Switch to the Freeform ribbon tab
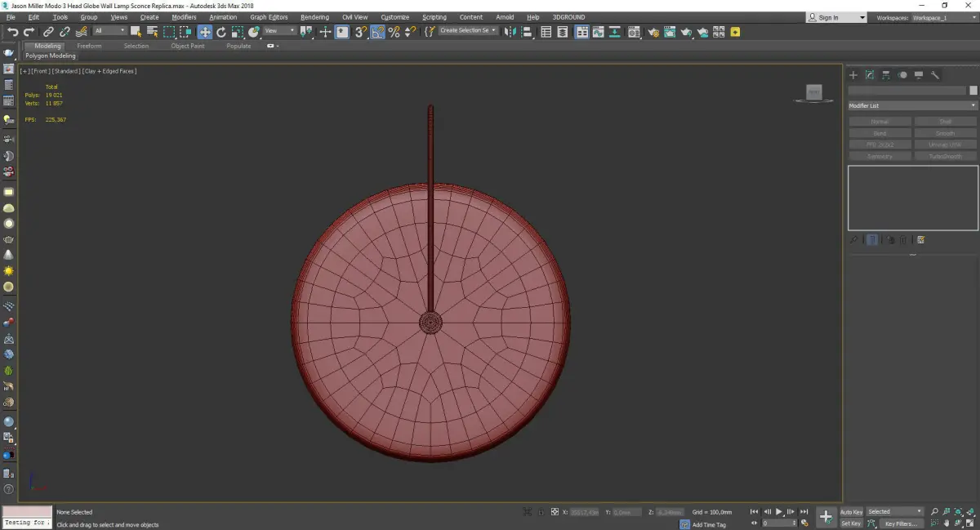The image size is (980, 530). [89, 46]
